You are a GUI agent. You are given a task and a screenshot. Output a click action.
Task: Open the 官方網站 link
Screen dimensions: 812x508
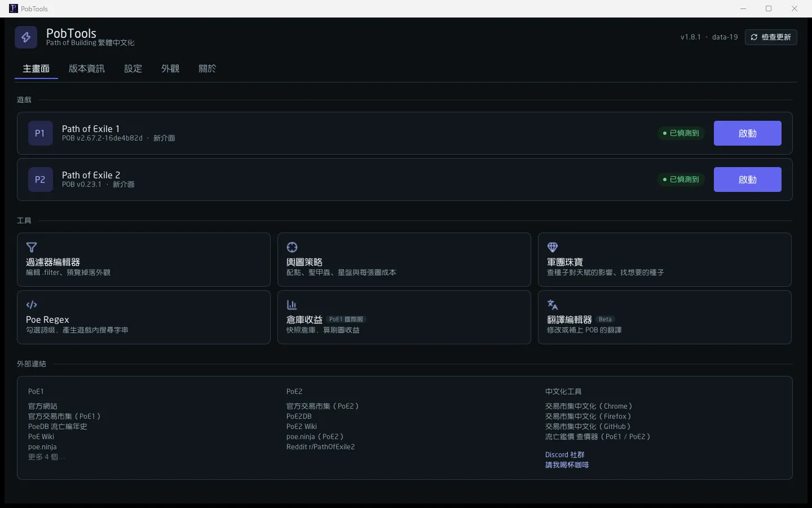point(43,406)
